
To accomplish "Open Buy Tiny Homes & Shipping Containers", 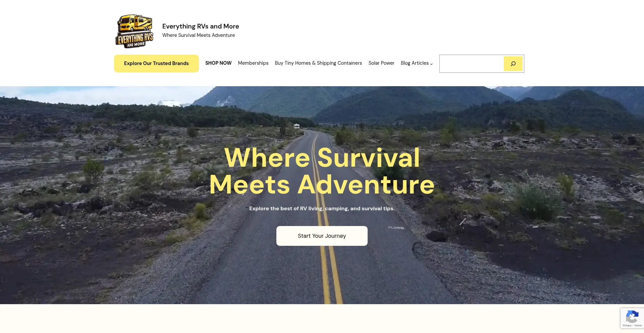I will [318, 63].
